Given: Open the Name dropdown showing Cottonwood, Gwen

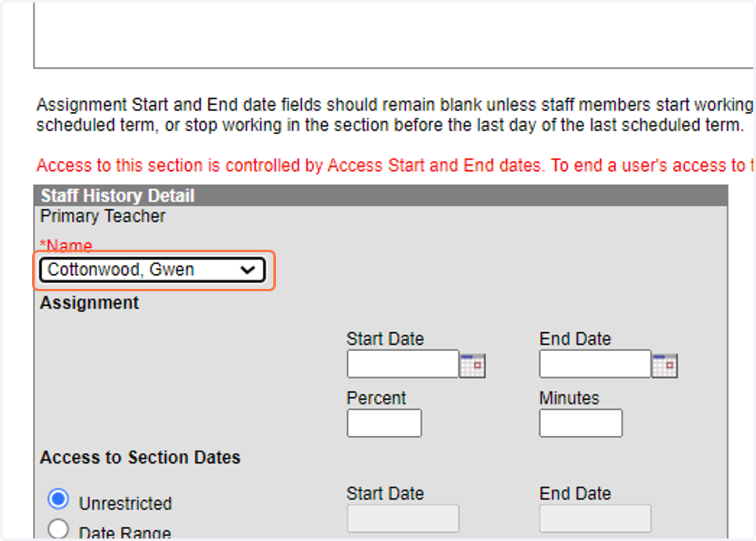Looking at the screenshot, I should click(152, 270).
